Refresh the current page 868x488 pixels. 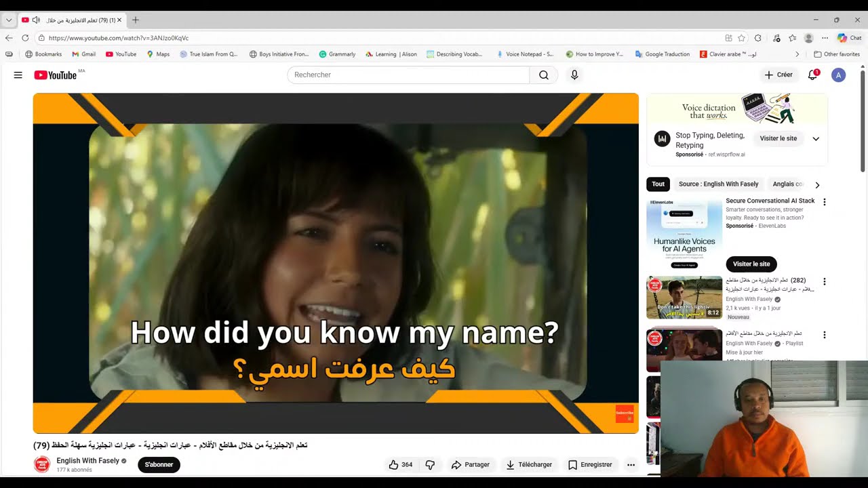pos(25,38)
